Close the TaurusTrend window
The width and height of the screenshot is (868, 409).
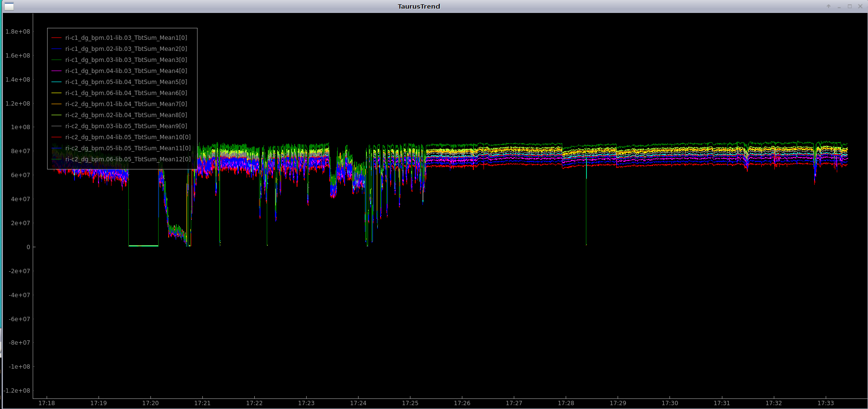860,6
